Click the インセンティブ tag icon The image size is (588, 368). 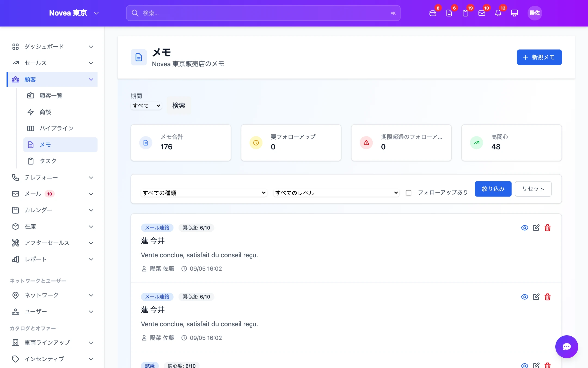click(16, 359)
